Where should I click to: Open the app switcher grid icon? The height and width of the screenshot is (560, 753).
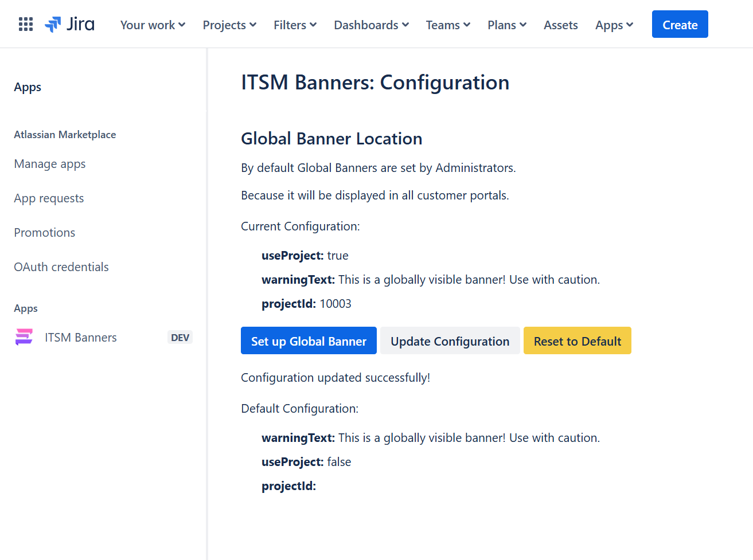(x=26, y=24)
